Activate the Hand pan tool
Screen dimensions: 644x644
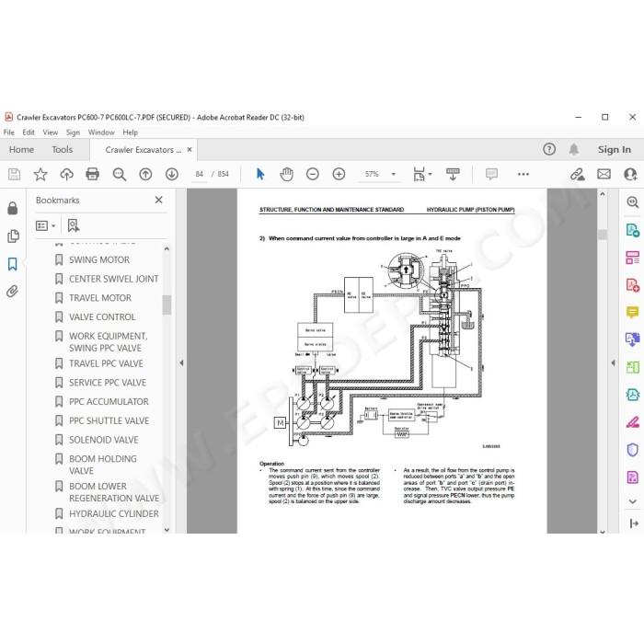pyautogui.click(x=286, y=174)
